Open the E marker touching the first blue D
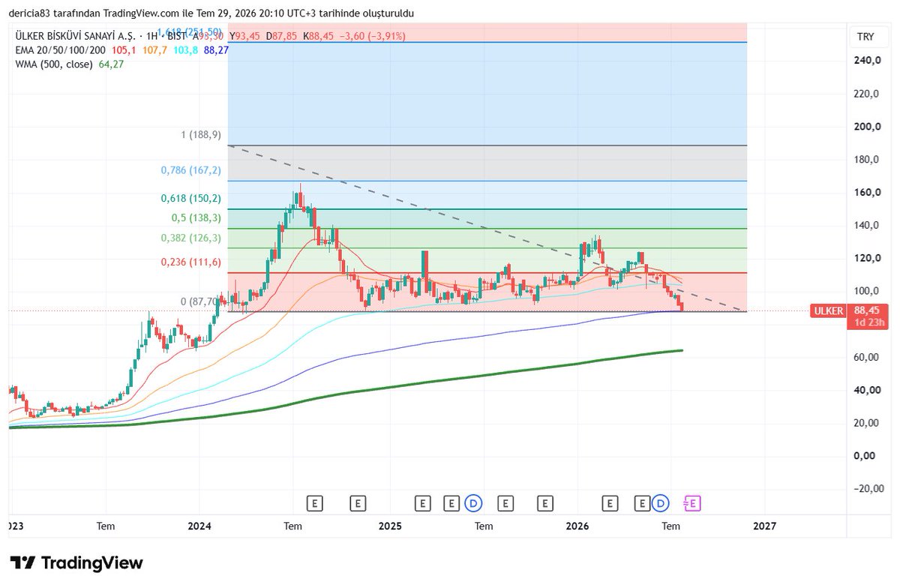The height and width of the screenshot is (588, 900). pos(452,502)
